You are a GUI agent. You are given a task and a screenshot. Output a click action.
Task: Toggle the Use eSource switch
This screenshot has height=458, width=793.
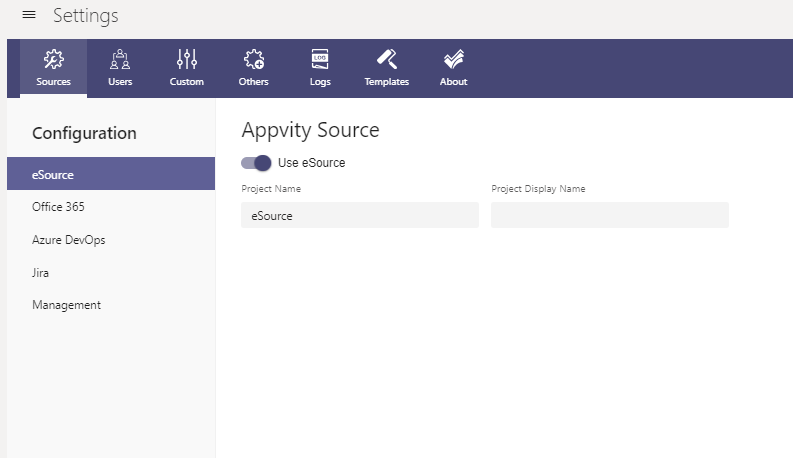(x=256, y=163)
